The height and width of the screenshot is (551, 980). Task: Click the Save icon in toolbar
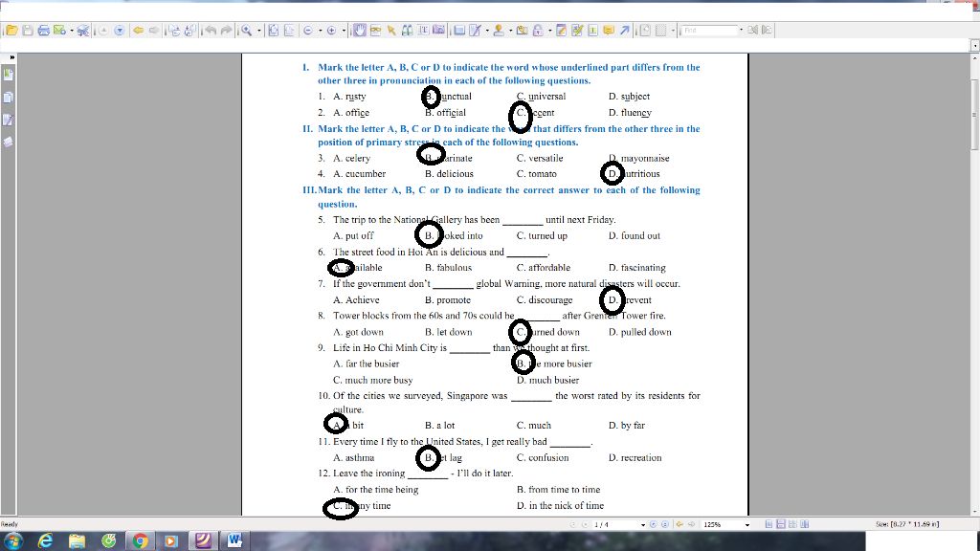pyautogui.click(x=28, y=30)
